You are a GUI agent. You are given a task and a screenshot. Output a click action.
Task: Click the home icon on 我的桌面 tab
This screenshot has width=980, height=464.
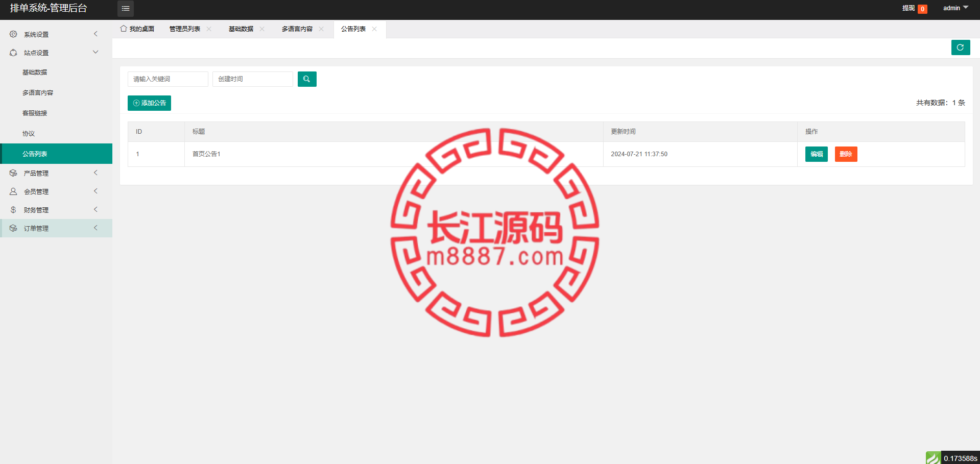(123, 29)
